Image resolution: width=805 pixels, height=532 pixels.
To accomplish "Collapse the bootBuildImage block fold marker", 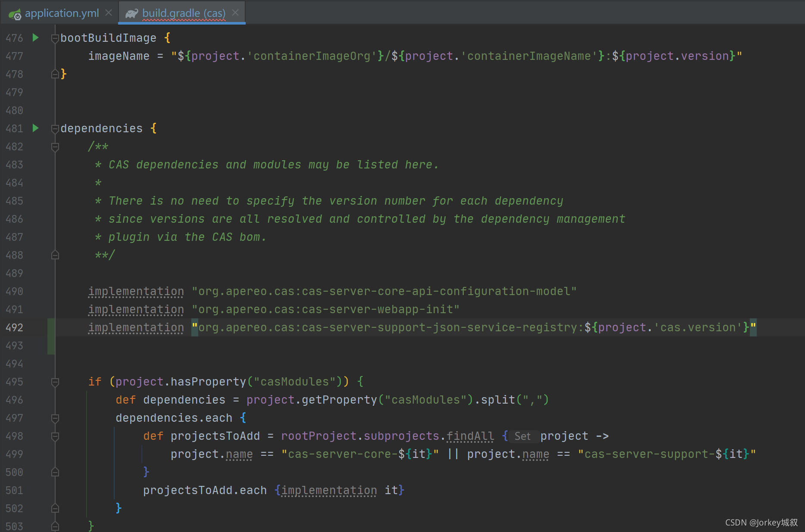I will pos(55,39).
